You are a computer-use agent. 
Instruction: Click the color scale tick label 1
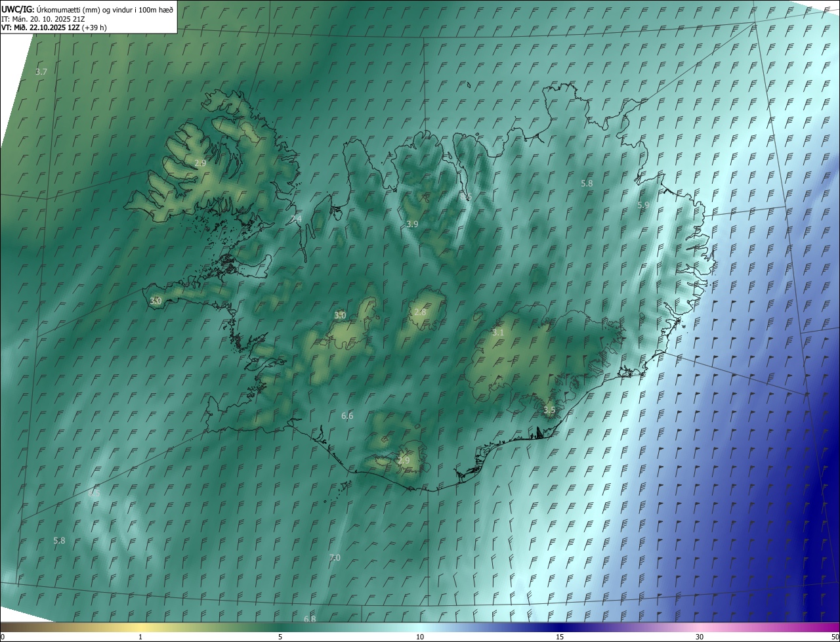click(x=140, y=637)
